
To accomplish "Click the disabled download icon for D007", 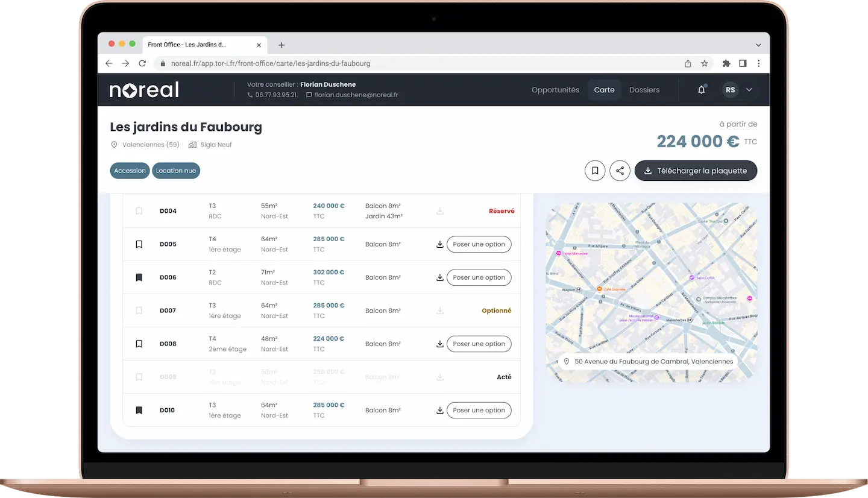I will (440, 310).
